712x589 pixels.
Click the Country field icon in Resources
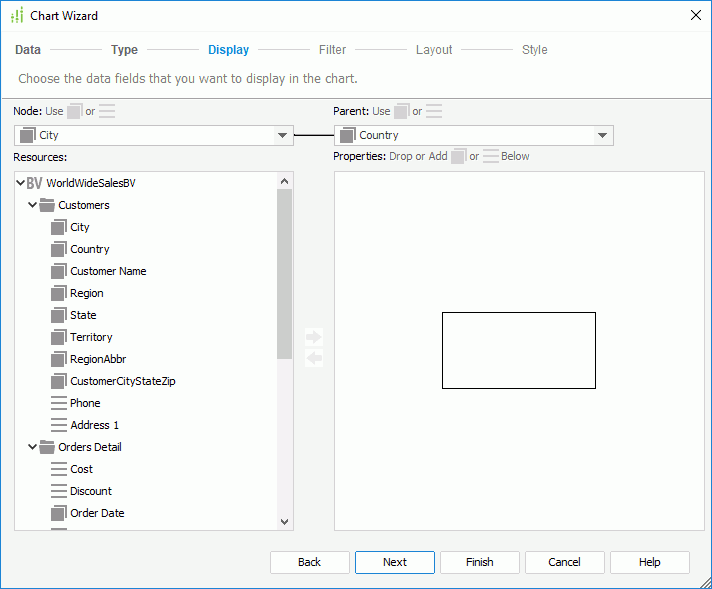point(58,249)
